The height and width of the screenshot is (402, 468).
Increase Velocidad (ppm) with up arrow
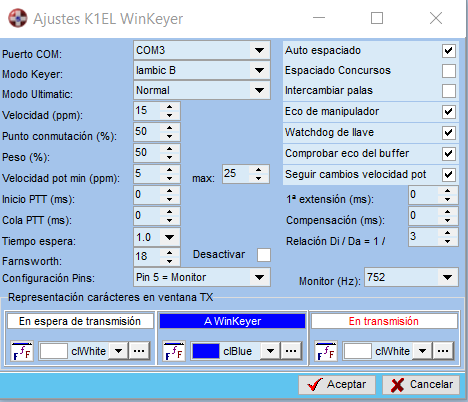170,107
